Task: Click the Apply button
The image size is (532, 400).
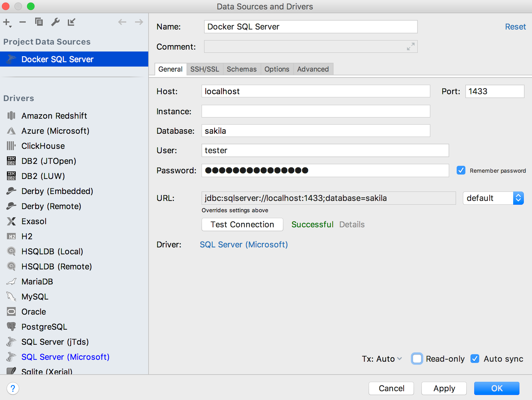Action: [x=444, y=388]
